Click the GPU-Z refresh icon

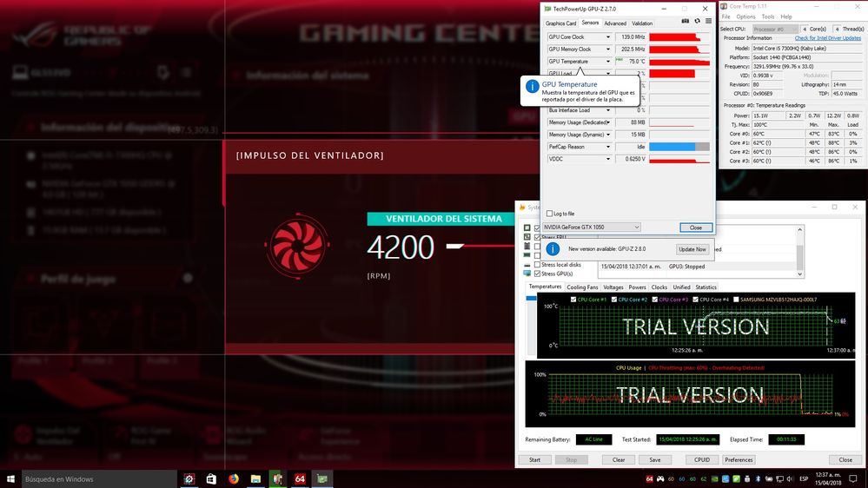coord(697,21)
